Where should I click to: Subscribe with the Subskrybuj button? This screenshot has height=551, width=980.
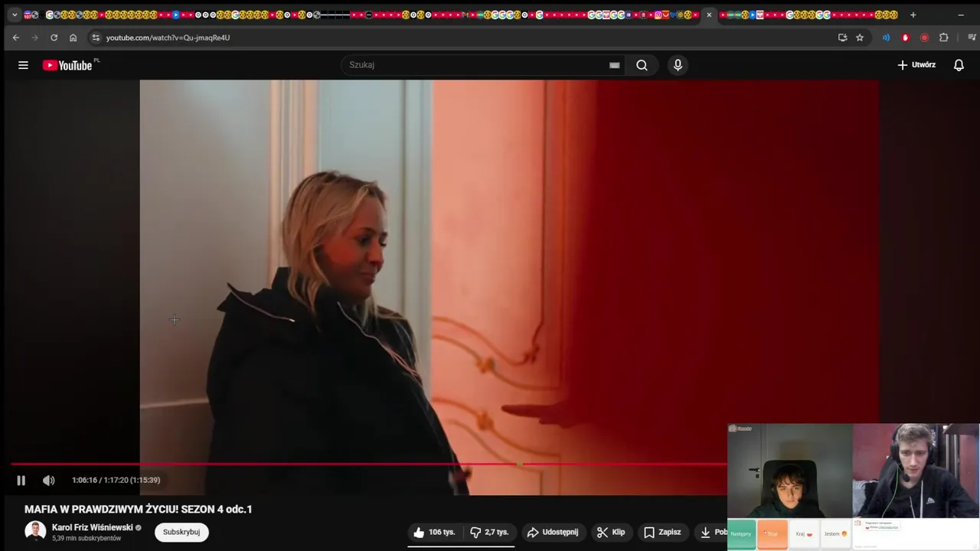pyautogui.click(x=181, y=532)
